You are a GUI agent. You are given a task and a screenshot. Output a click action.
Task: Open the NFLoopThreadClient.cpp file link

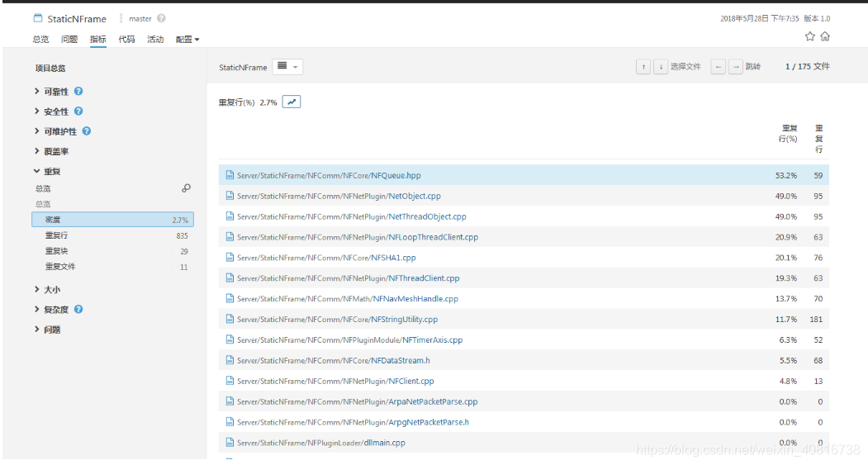[434, 237]
